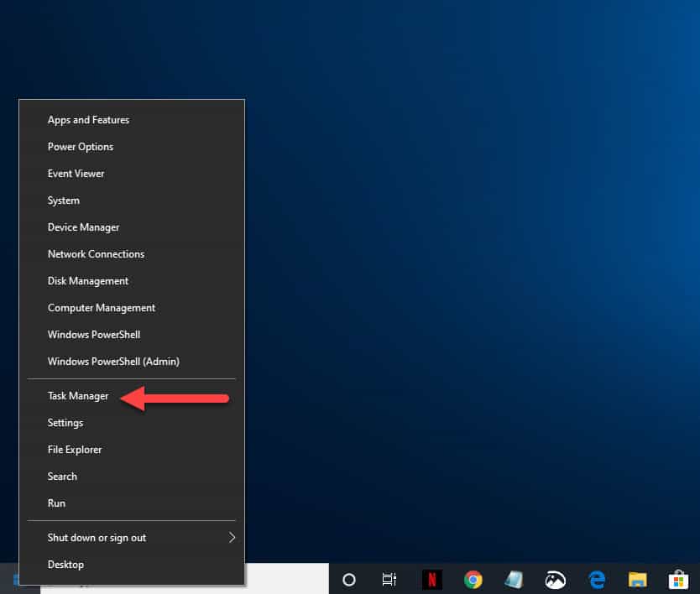This screenshot has height=594, width=700.
Task: Open Task View on the taskbar
Action: 389,580
